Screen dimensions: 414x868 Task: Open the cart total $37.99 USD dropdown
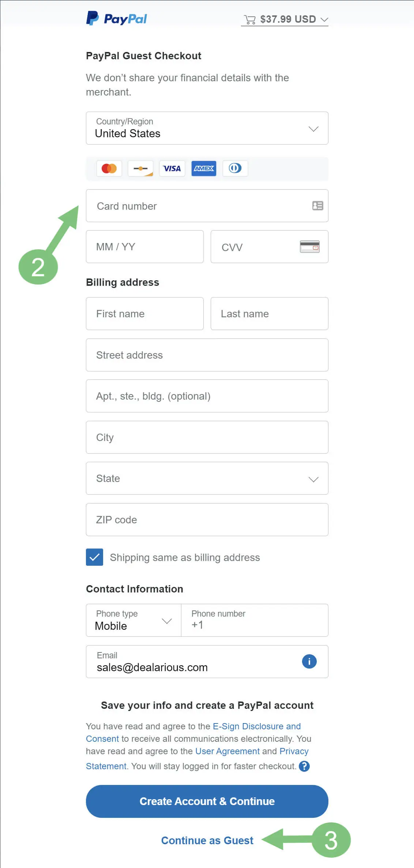click(x=285, y=19)
